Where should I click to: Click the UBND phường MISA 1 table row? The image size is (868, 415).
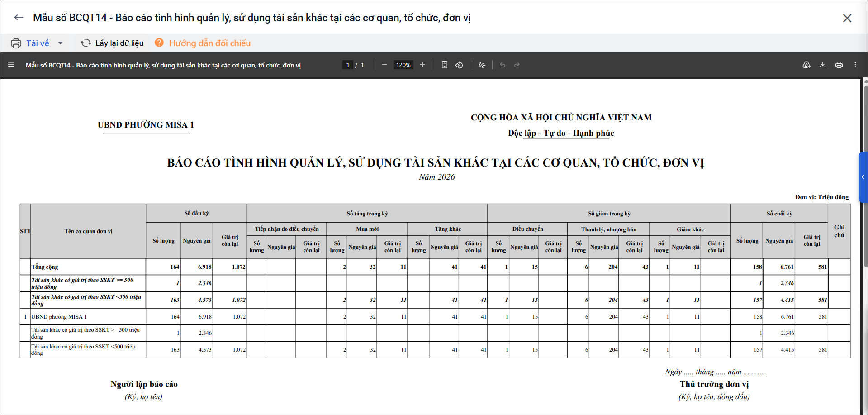(x=435, y=317)
